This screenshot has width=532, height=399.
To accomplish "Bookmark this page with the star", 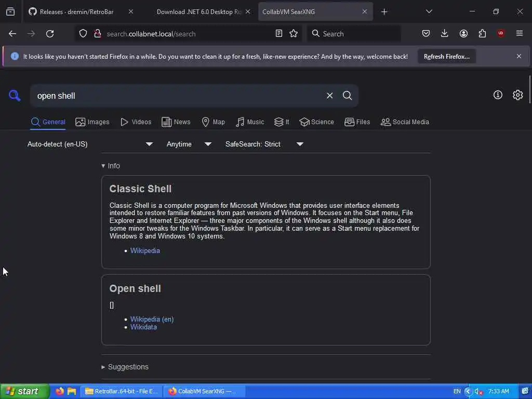I will tap(294, 34).
